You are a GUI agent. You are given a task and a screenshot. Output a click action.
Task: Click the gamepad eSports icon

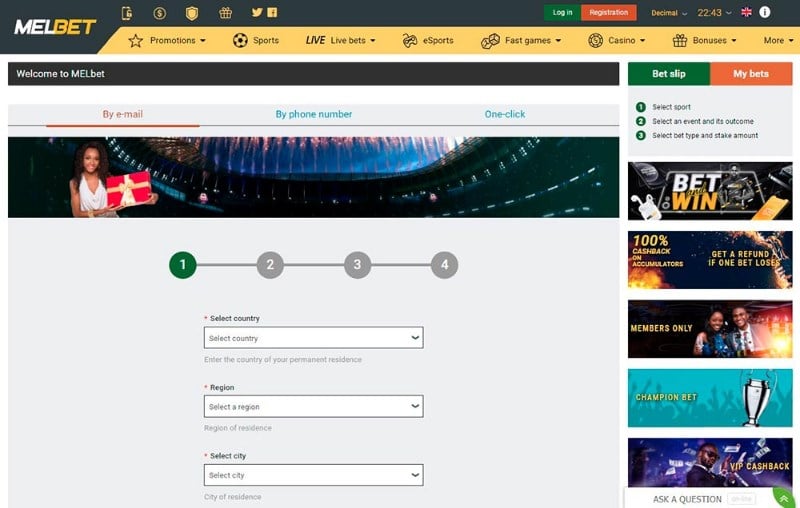(409, 40)
